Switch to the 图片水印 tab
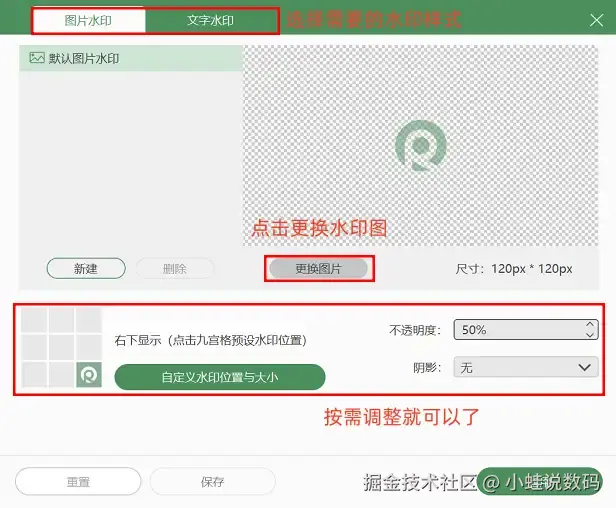This screenshot has height=508, width=616. 88,20
